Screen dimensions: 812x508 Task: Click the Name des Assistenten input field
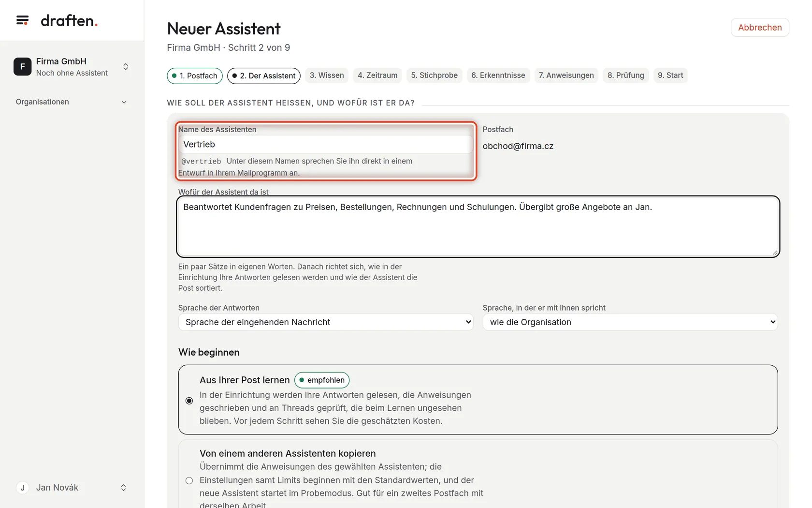click(326, 144)
